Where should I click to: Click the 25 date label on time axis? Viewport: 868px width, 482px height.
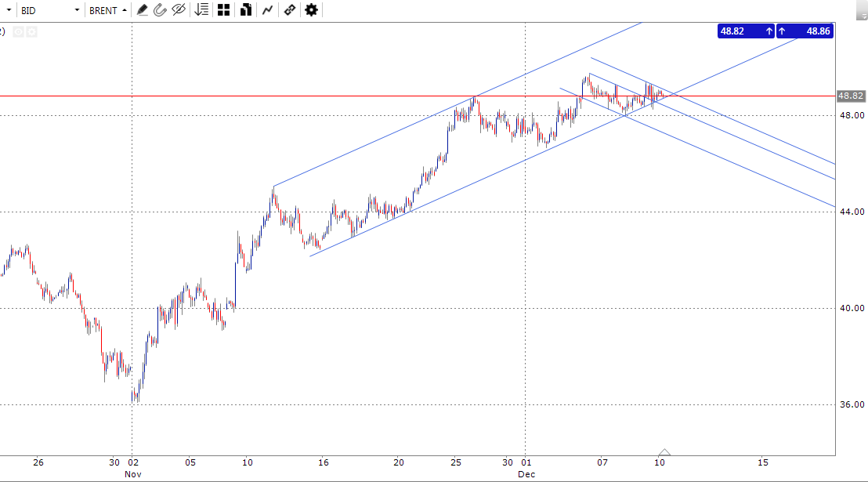[456, 462]
